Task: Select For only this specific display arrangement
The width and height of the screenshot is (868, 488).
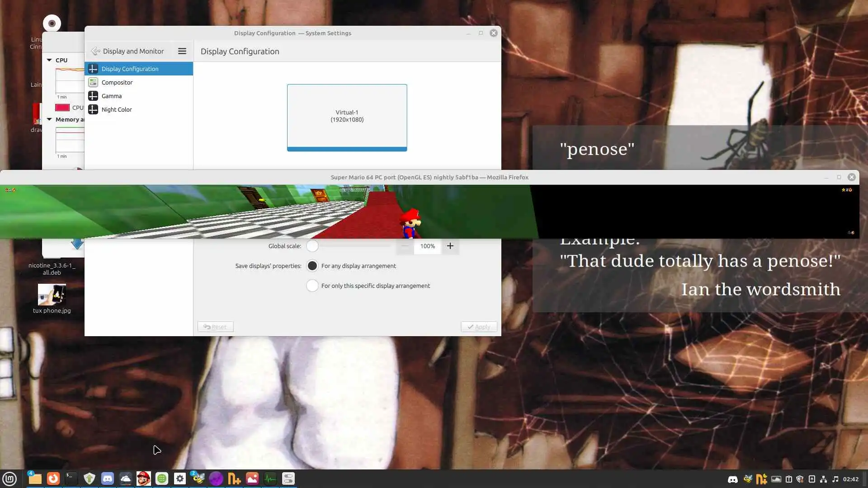Action: (x=312, y=286)
